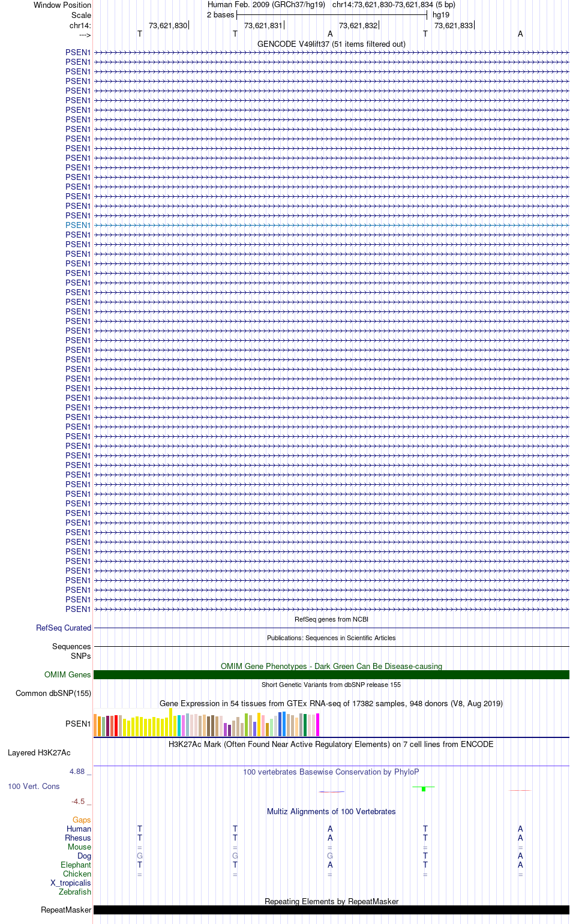The width and height of the screenshot is (570, 924).
Task: Click coordinates chr14:73,621,830-73,621,834 (5 bp)
Action: [x=394, y=4]
